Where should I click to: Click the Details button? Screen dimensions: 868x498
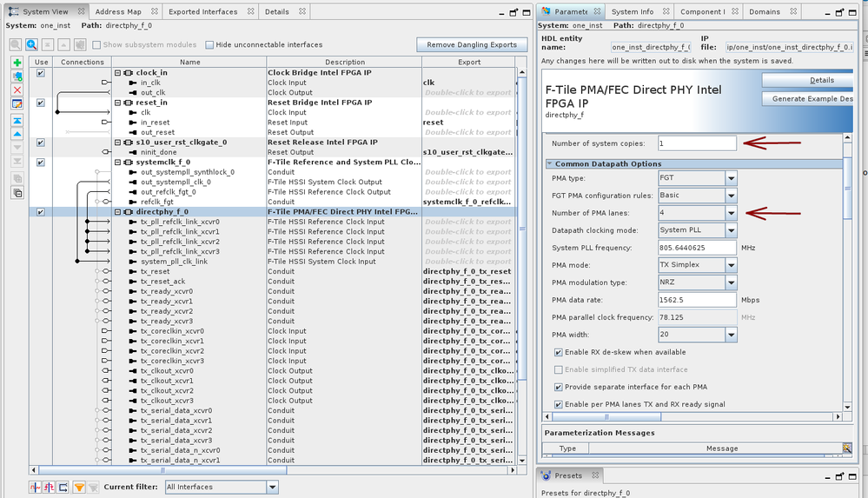tap(821, 80)
